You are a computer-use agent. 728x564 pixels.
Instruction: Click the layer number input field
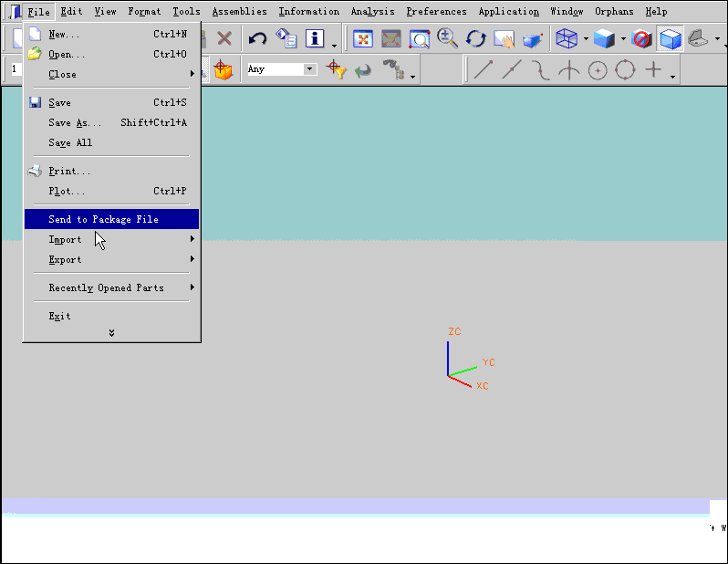coord(16,69)
